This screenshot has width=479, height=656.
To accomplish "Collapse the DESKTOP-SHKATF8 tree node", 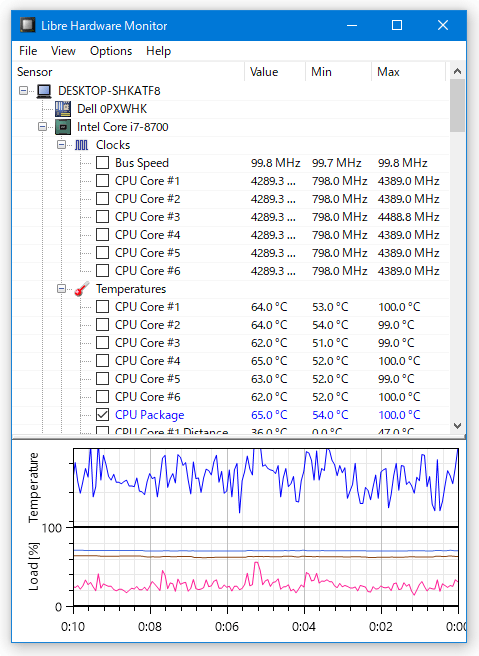I will point(23,90).
